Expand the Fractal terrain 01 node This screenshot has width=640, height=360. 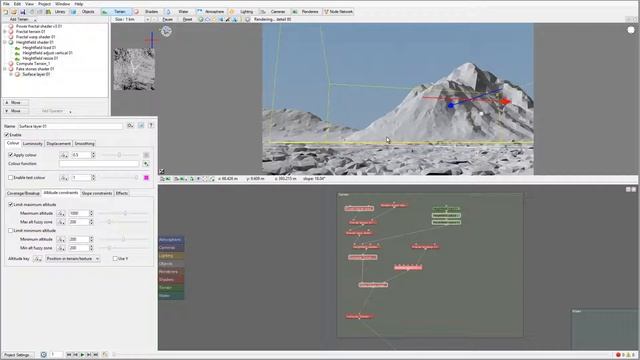5,31
